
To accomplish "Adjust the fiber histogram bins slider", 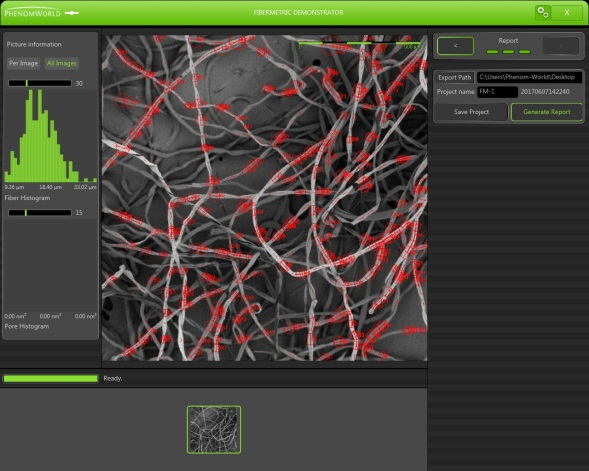I will [x=40, y=83].
